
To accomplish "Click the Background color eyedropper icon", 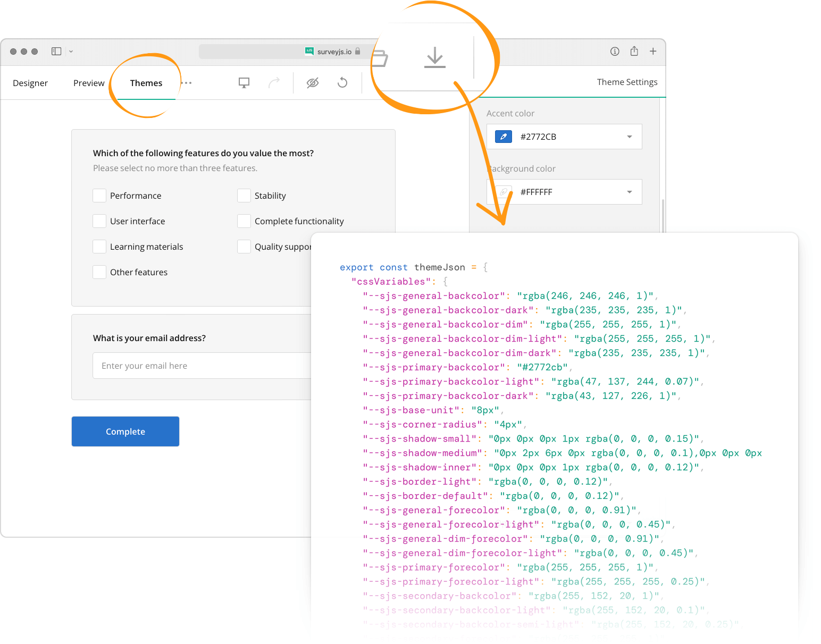I will pos(502,192).
